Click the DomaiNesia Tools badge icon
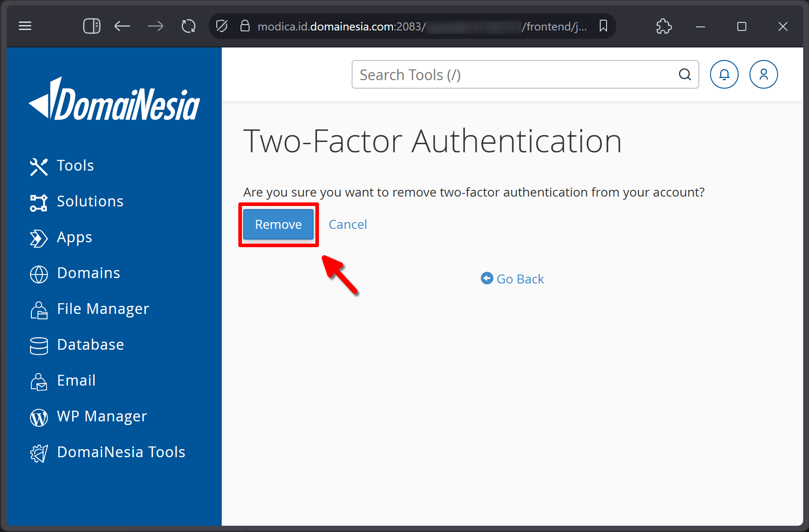 [x=39, y=453]
